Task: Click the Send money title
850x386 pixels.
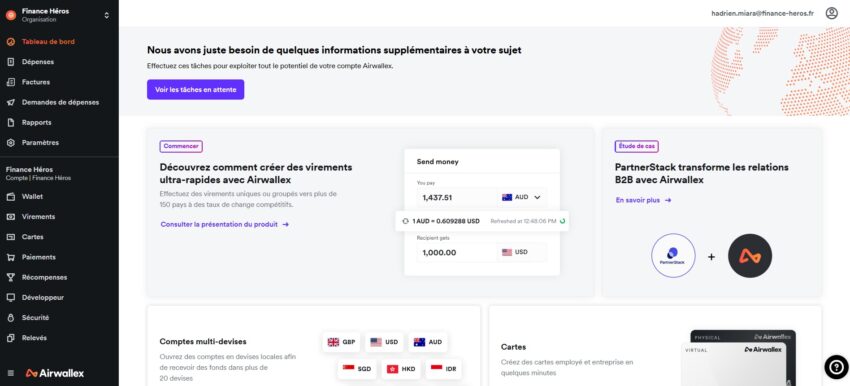Action: (x=437, y=162)
